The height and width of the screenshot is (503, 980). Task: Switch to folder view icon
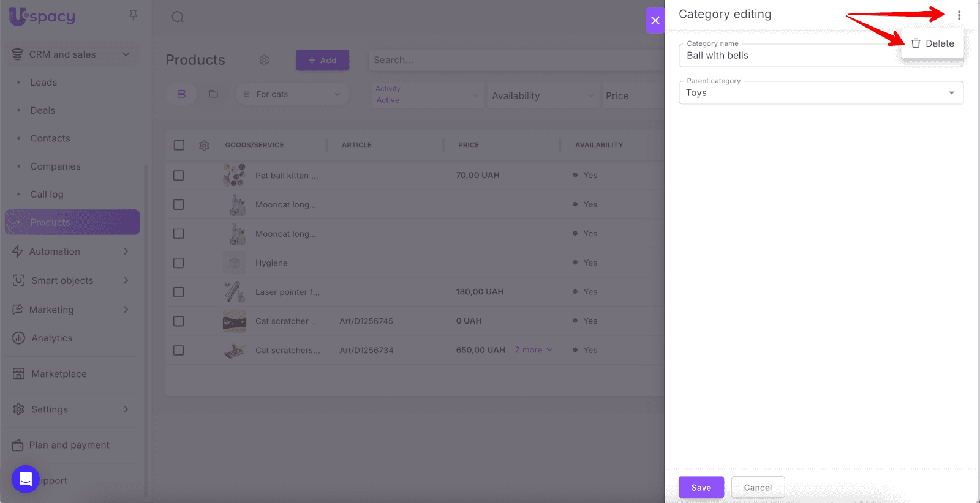coord(213,94)
